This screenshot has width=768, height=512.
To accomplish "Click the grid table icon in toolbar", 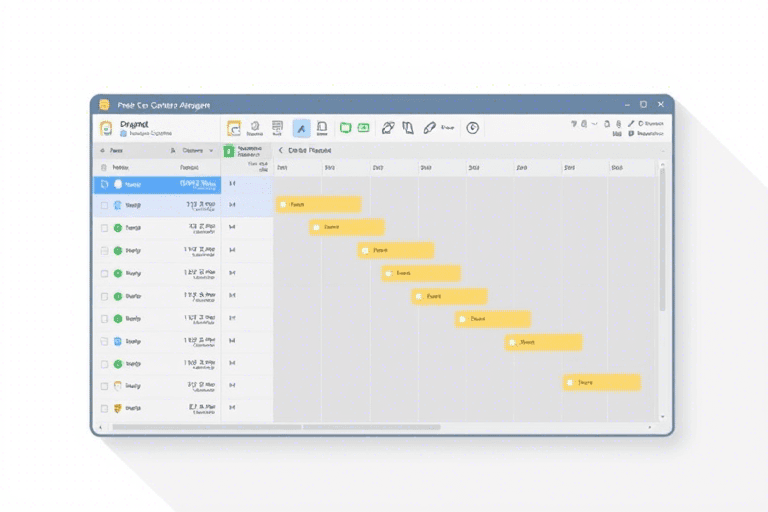I will coord(277,127).
